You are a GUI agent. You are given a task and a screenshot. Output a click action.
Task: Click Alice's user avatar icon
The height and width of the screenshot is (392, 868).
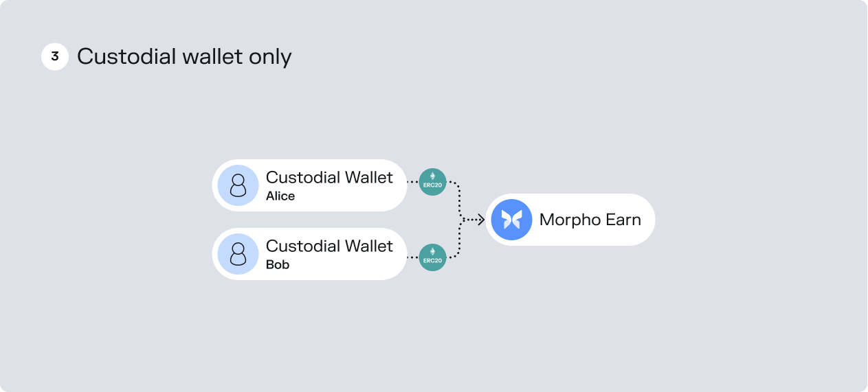(238, 185)
